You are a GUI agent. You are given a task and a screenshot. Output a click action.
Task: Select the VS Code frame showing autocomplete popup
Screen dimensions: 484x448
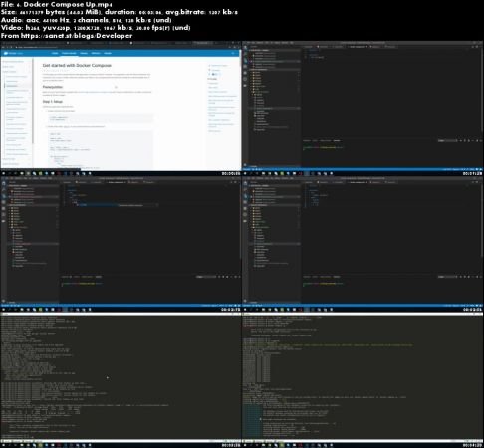pos(121,244)
